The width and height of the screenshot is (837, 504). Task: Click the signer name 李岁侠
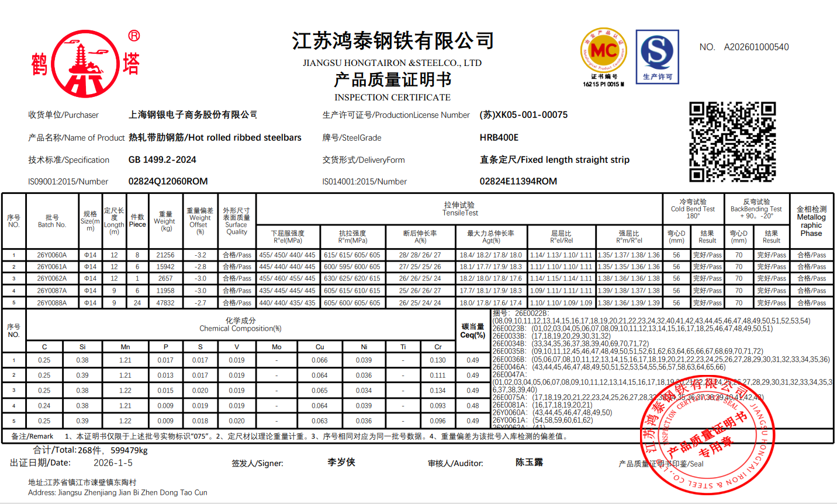[341, 462]
